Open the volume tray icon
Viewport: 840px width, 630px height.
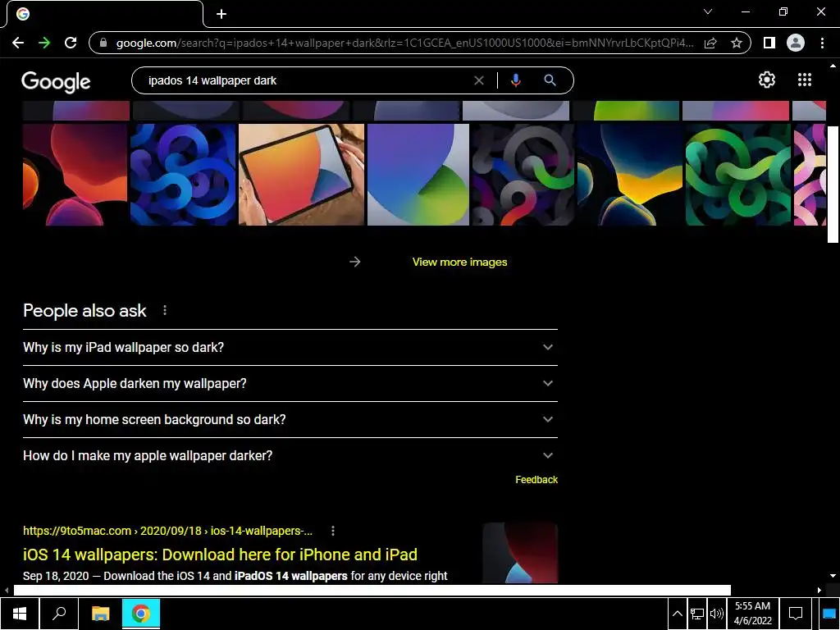pos(716,614)
